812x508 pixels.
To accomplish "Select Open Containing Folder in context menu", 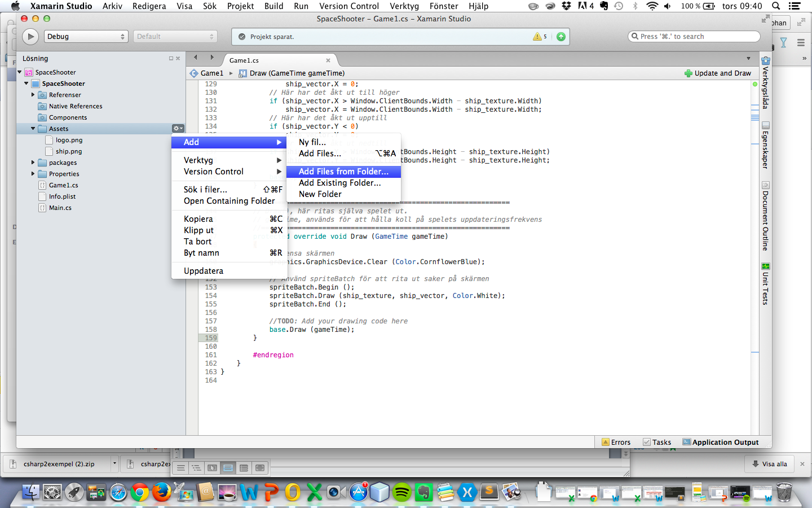I will (x=230, y=201).
